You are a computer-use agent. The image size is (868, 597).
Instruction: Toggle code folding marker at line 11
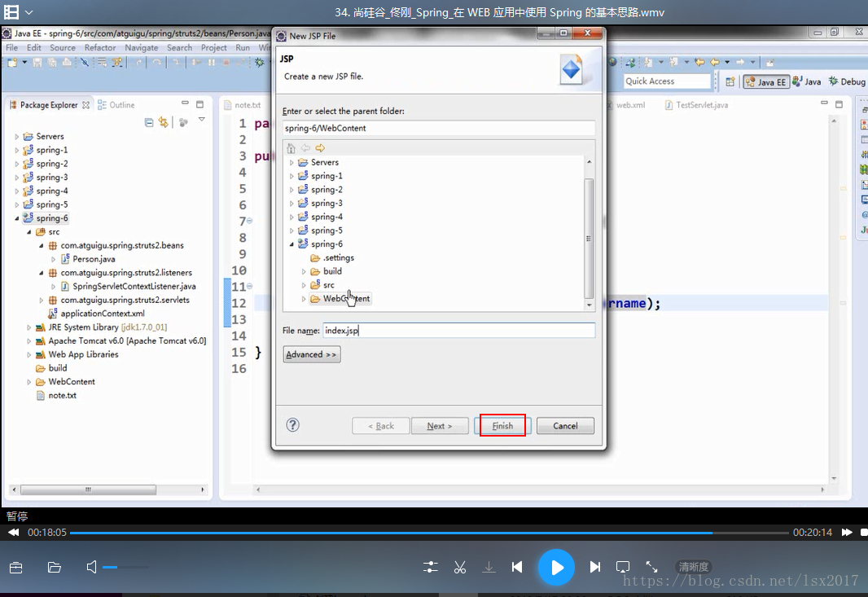[250, 287]
